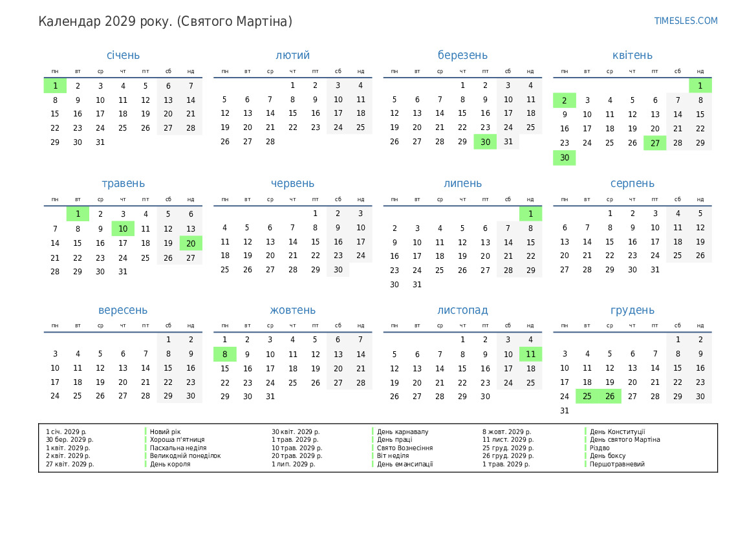Select the "січень" month heading

pyautogui.click(x=123, y=56)
